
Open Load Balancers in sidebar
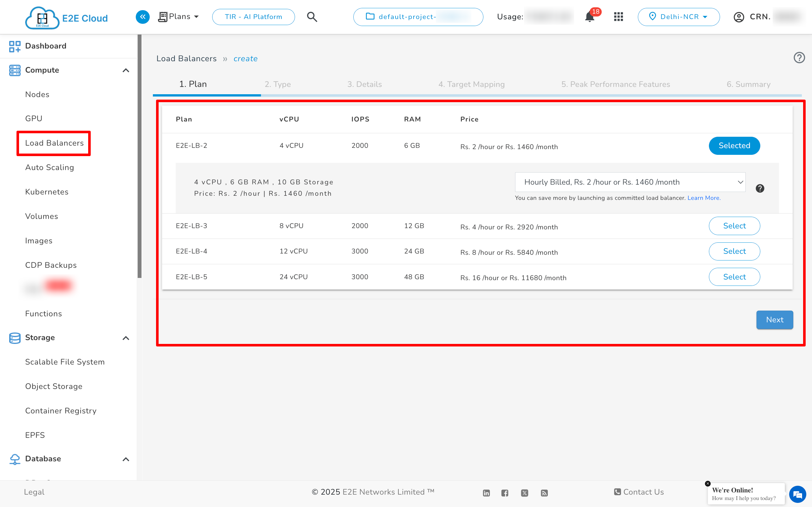point(54,143)
